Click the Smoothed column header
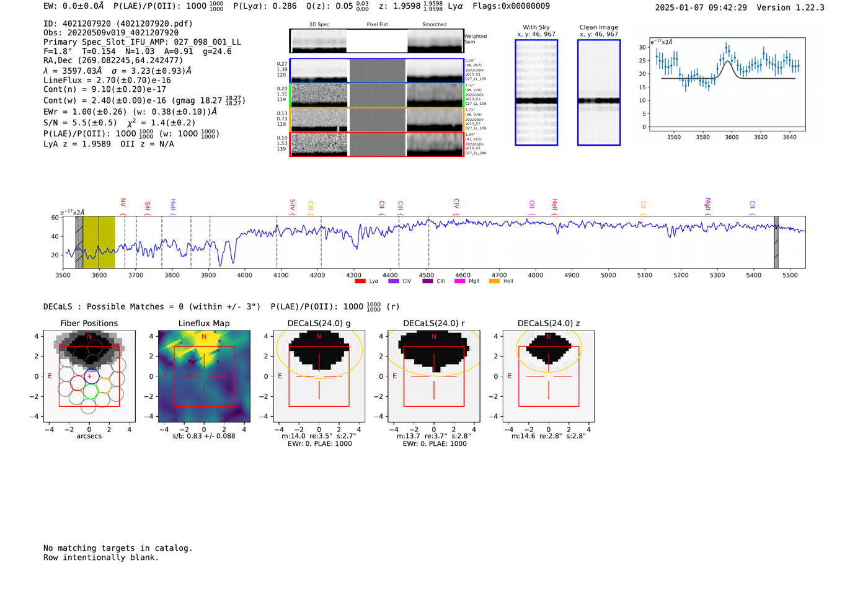 click(434, 24)
